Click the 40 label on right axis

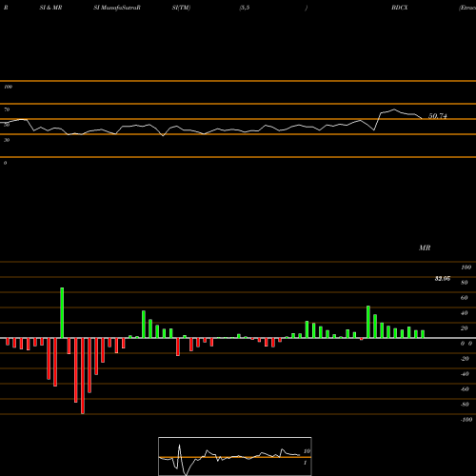pos(465,313)
